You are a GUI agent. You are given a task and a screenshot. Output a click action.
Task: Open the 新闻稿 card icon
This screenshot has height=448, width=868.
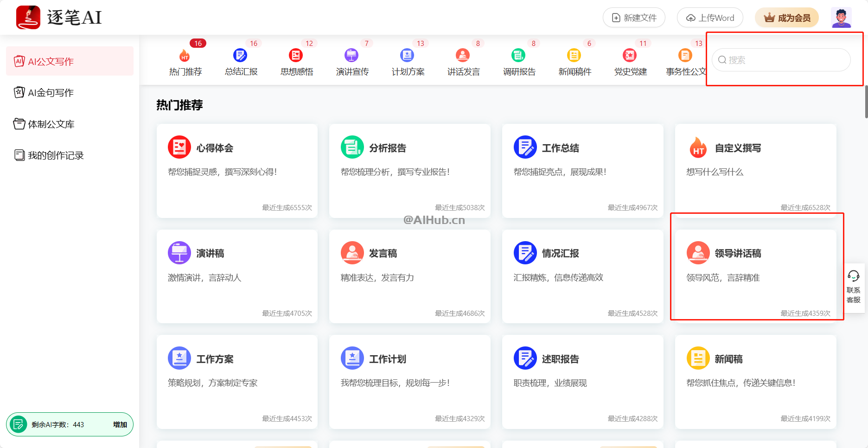coord(698,358)
